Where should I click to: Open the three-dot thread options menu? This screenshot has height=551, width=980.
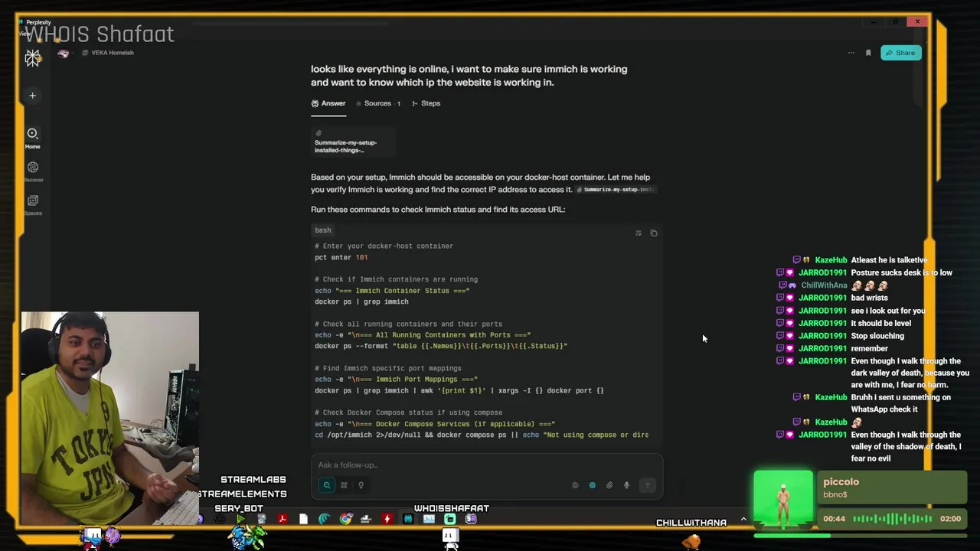click(x=851, y=53)
